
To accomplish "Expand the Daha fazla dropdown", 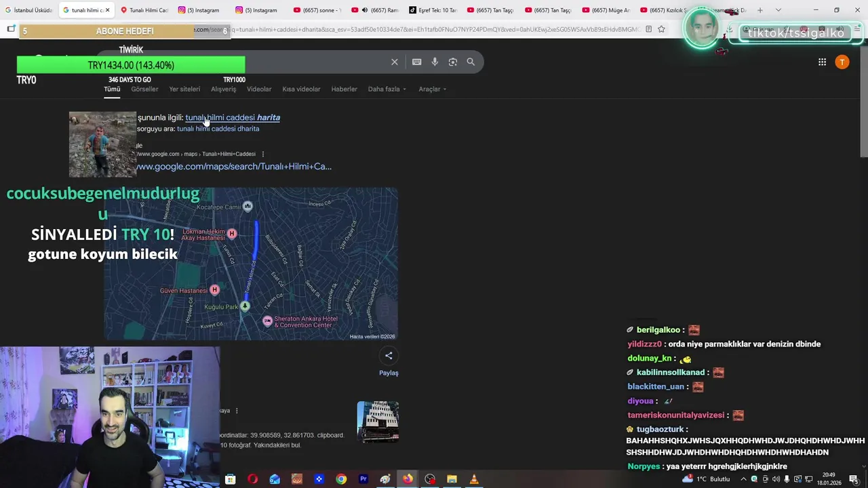I will click(x=387, y=89).
